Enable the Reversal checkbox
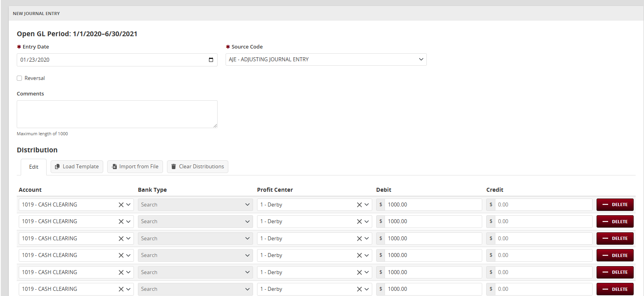 coord(19,78)
